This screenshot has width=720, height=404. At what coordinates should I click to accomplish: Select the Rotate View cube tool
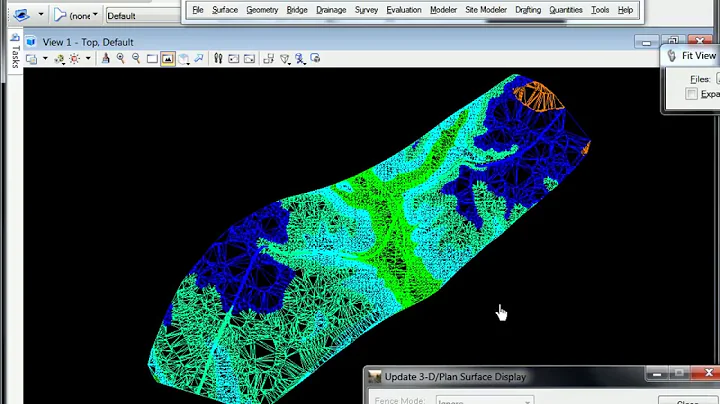184,59
